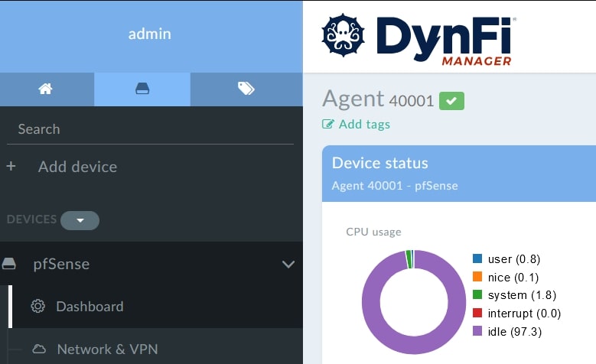Click the Network & VPN cloud icon
Viewport: 596px width, 364px height.
39,349
